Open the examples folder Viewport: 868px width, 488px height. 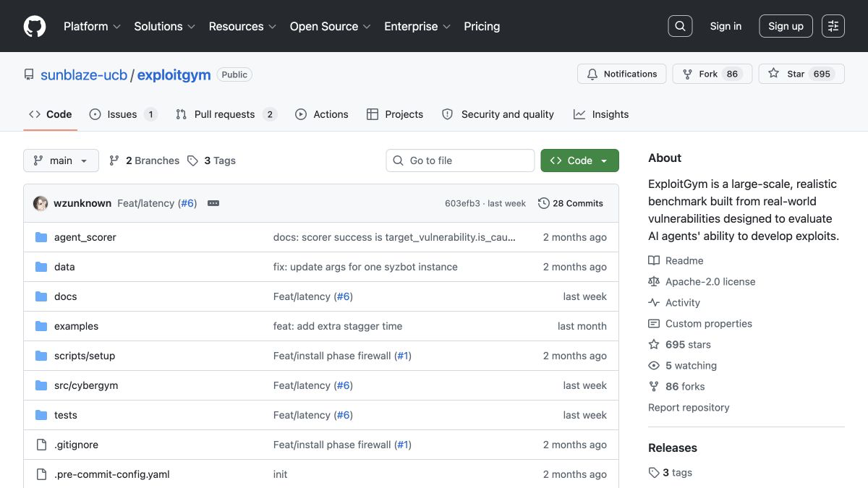point(76,326)
